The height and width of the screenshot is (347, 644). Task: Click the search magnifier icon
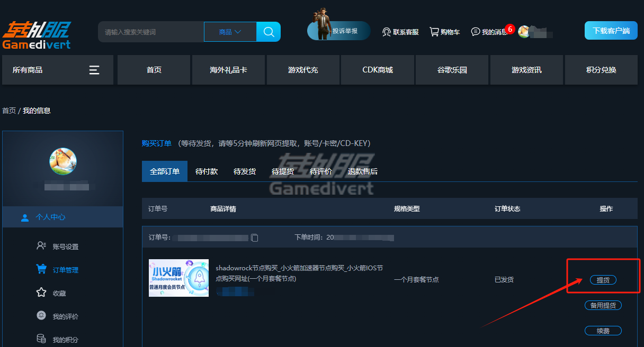click(x=268, y=32)
